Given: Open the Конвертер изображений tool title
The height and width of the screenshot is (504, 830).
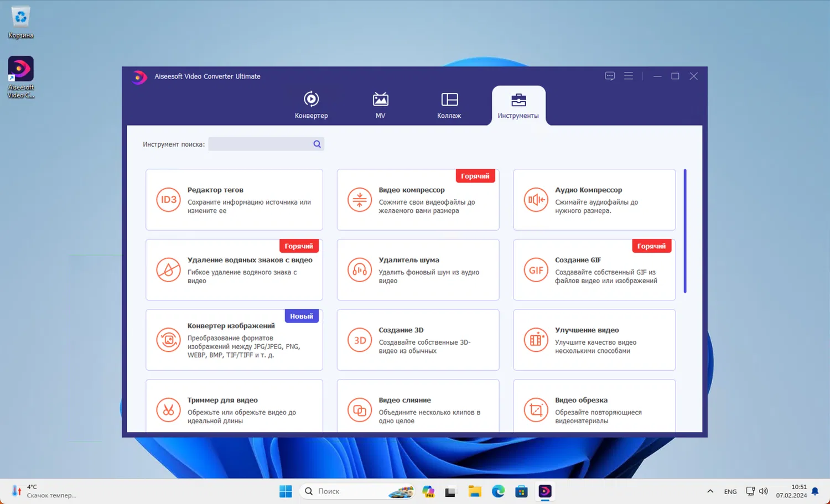Looking at the screenshot, I should click(x=231, y=326).
